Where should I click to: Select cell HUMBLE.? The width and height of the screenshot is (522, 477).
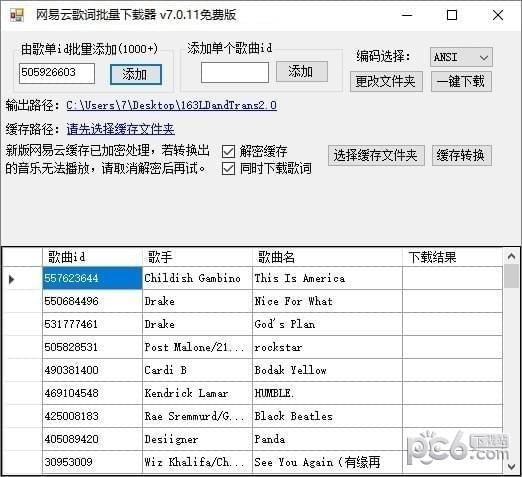(327, 393)
